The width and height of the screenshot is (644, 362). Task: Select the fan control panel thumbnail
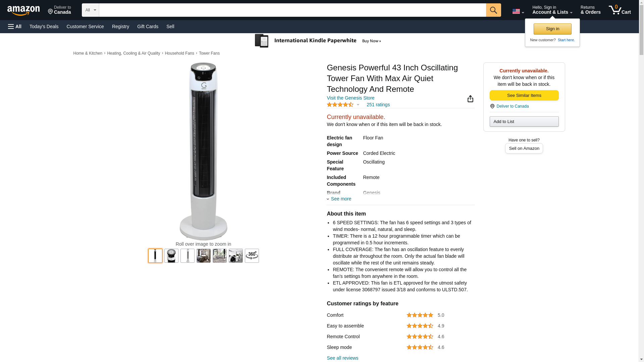click(171, 256)
